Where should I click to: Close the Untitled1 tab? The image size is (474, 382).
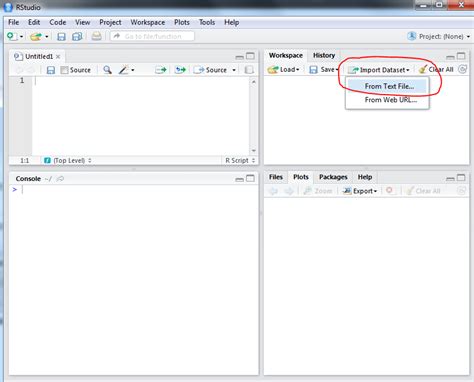(58, 57)
